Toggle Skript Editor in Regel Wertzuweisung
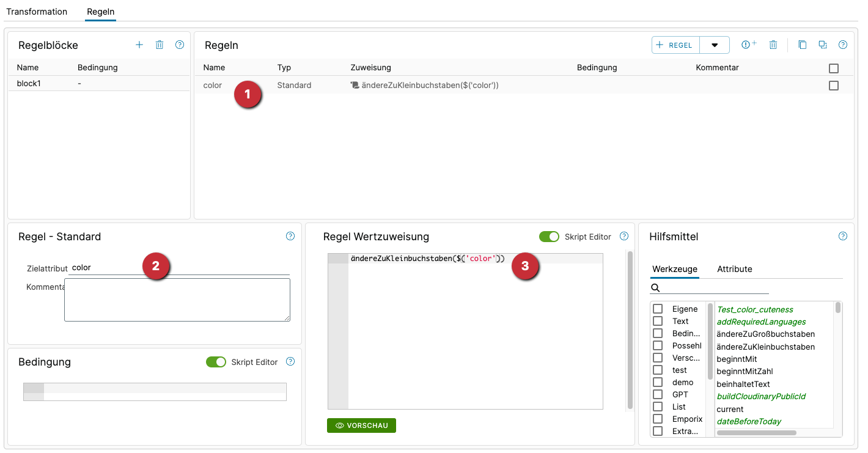Image resolution: width=868 pixels, height=453 pixels. (549, 237)
